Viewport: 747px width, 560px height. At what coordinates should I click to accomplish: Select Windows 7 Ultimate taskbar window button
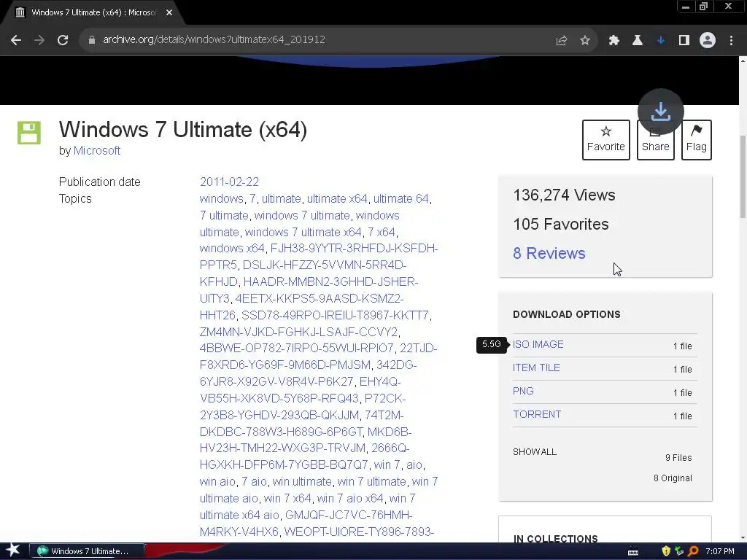(88, 551)
